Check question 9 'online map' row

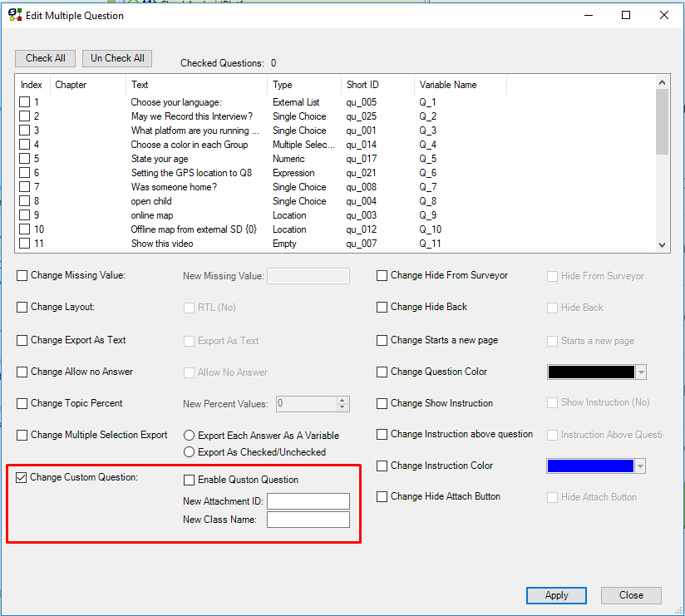[x=24, y=215]
